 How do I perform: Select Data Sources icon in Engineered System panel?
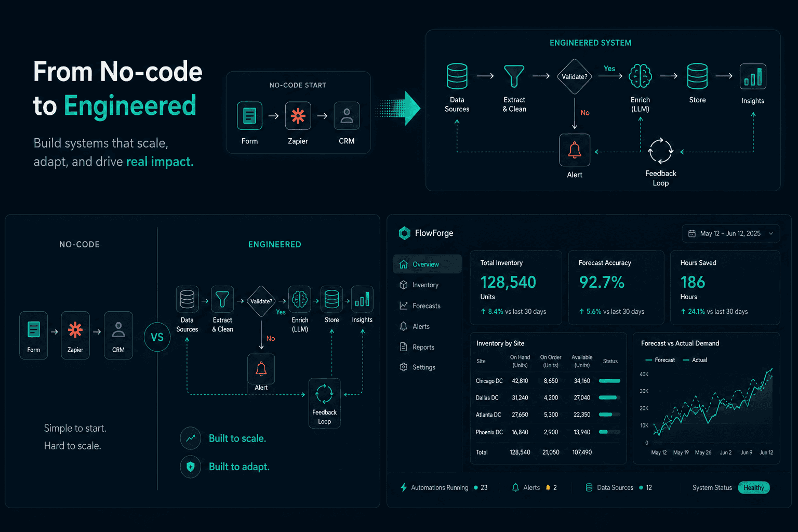[457, 76]
